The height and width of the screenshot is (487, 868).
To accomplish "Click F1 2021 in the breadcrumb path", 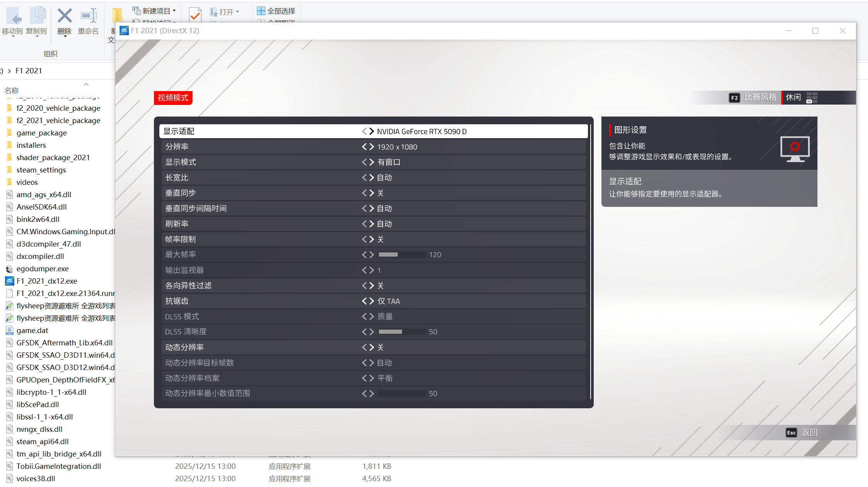I will click(29, 71).
